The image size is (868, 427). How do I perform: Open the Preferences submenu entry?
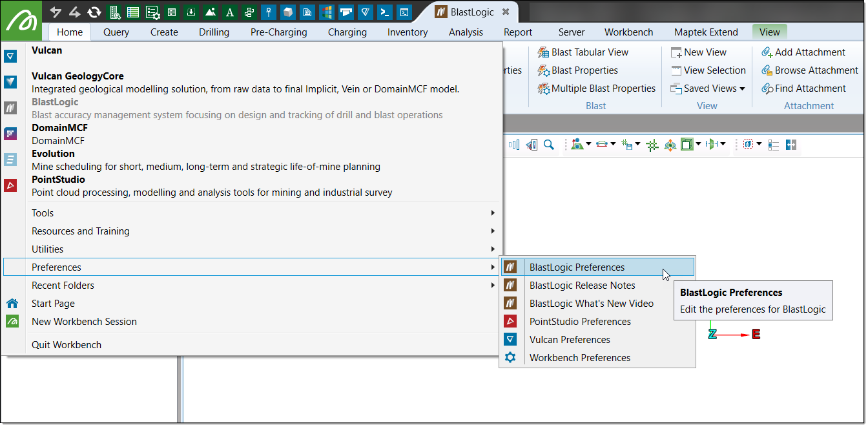pyautogui.click(x=252, y=267)
